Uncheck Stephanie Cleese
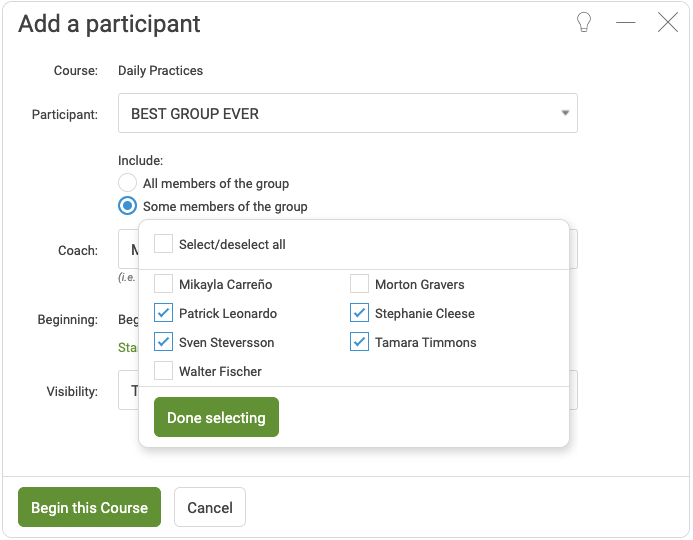Viewport: 693px width, 540px height. (x=359, y=313)
